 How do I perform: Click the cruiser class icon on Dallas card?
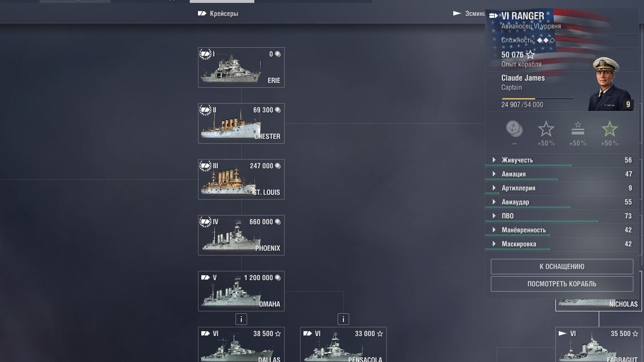click(206, 334)
